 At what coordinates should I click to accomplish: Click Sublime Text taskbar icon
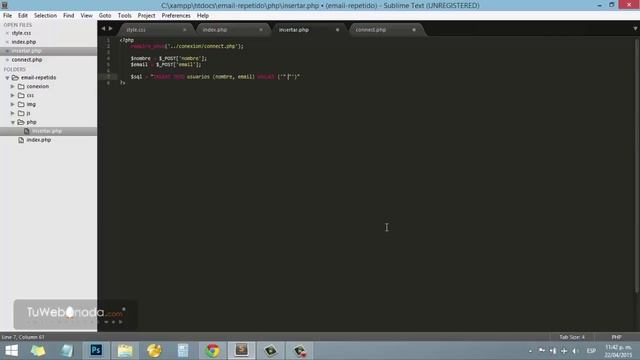[241, 351]
